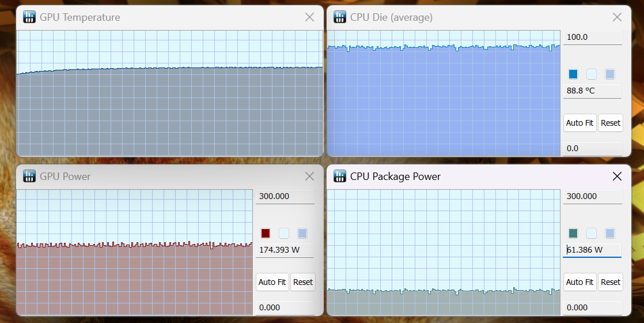Image resolution: width=644 pixels, height=323 pixels.
Task: Hit Reset for CPU Package Power
Action: (x=611, y=282)
